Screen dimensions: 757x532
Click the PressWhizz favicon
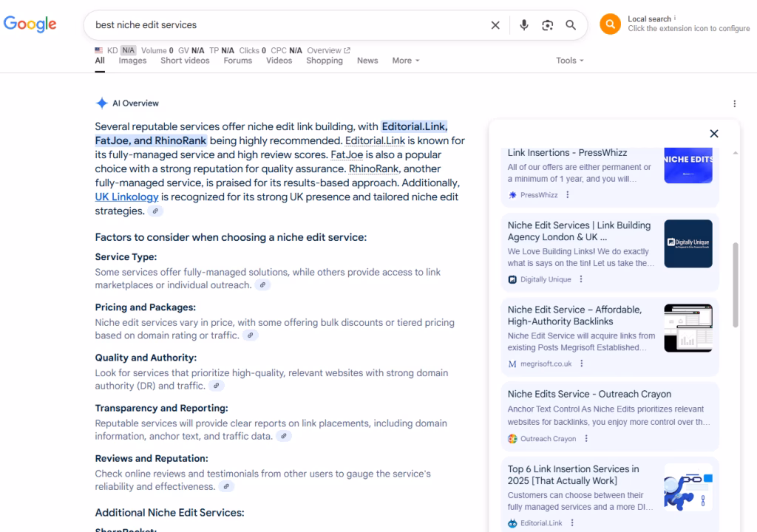pos(512,195)
